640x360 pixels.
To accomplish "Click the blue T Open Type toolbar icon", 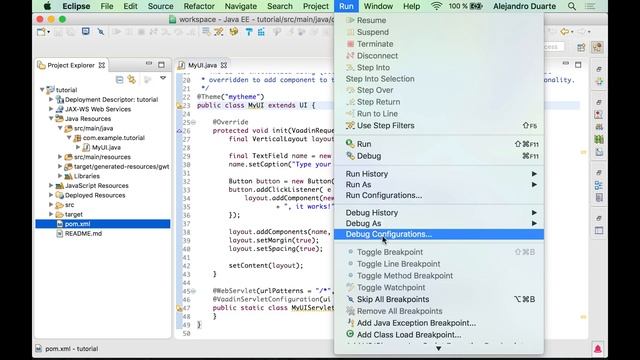I will 249,32.
